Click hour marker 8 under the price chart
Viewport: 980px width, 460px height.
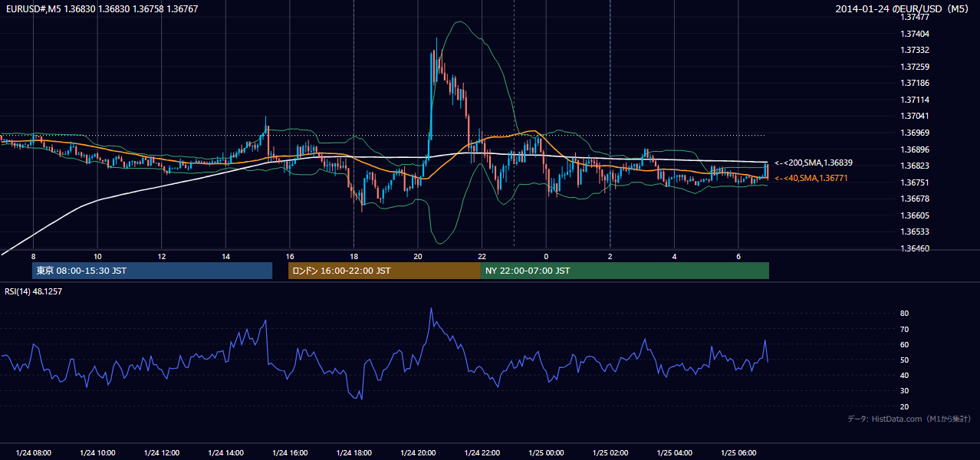coord(33,255)
